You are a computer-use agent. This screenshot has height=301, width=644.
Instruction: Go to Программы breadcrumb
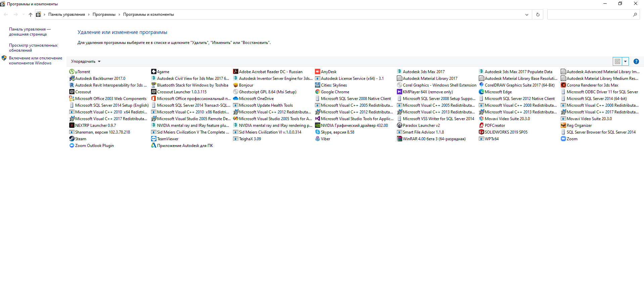[x=104, y=14]
